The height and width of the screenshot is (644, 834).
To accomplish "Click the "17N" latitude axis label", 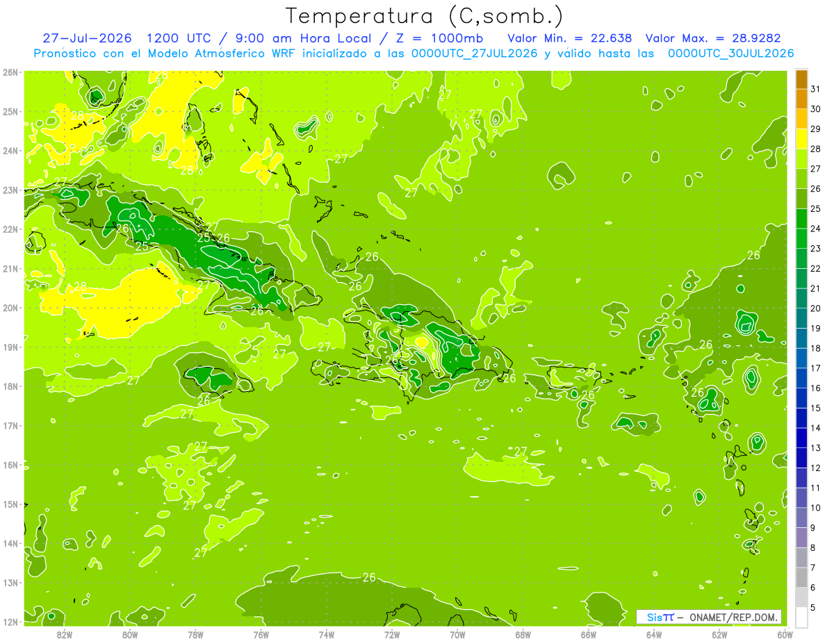I will 10,425.
